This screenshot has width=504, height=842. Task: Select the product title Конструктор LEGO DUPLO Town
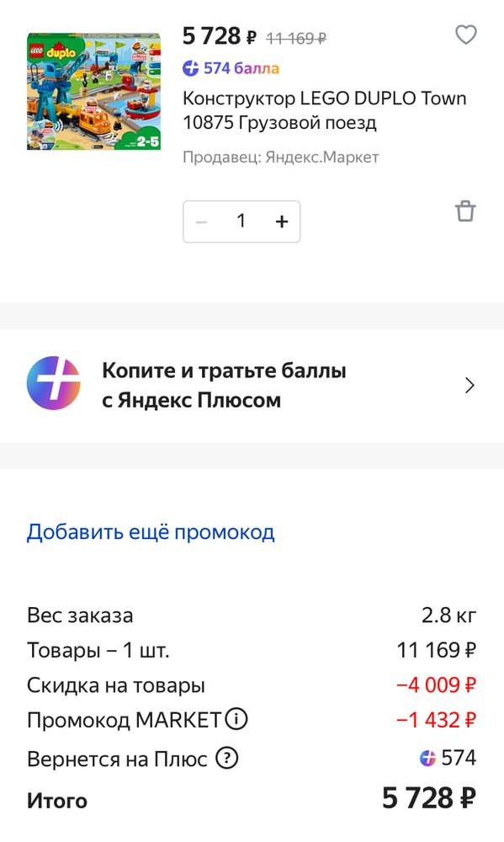coord(325,97)
